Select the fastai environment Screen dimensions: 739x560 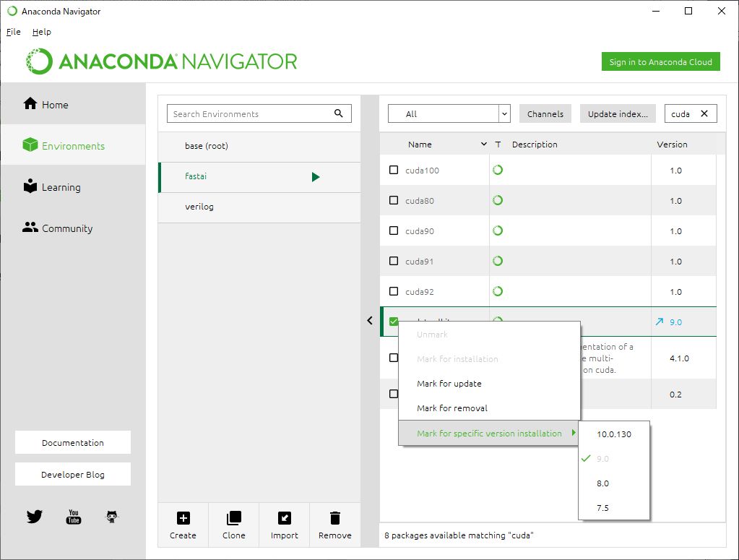pos(259,177)
